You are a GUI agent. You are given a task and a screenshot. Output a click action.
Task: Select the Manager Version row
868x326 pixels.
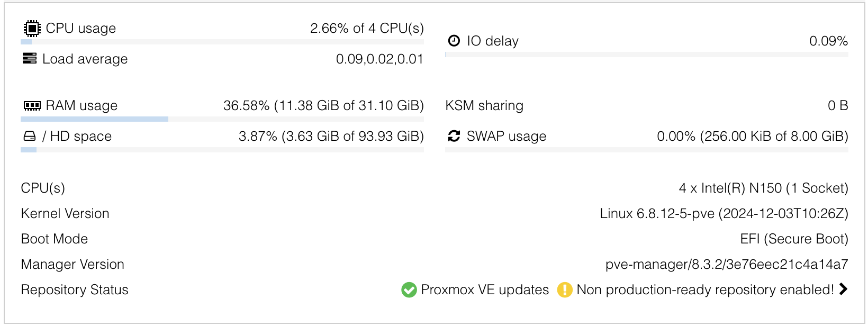73,264
